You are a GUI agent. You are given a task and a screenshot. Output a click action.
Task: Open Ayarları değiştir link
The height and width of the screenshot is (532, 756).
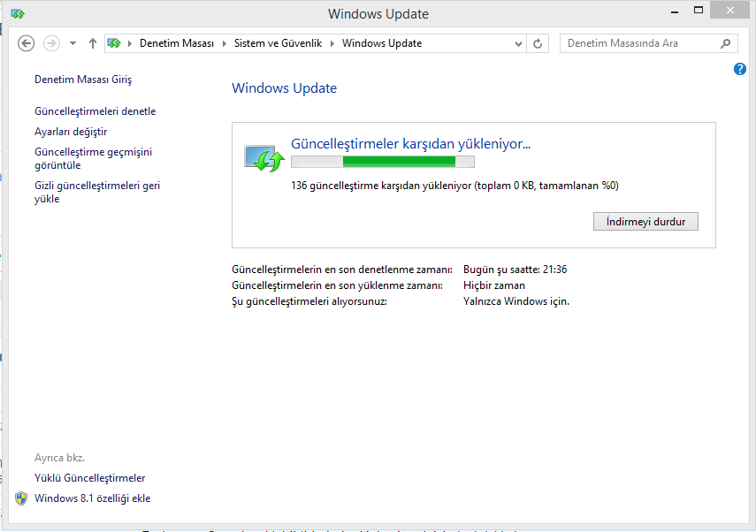pyautogui.click(x=71, y=132)
